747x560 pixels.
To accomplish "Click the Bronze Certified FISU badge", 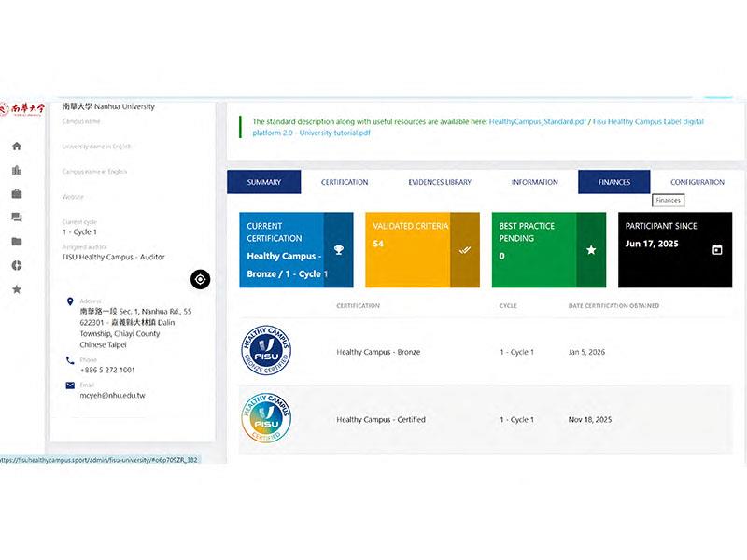I will (x=266, y=352).
